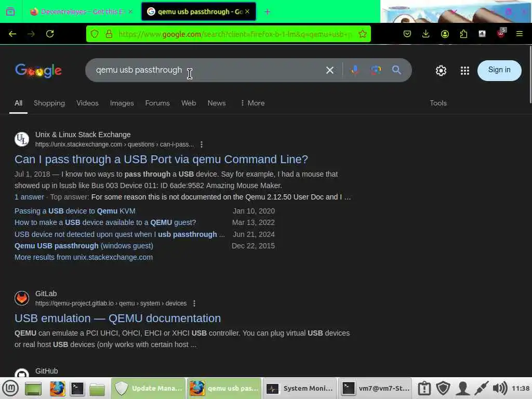Open the Tools filter options
This screenshot has width=532, height=399.
point(438,103)
